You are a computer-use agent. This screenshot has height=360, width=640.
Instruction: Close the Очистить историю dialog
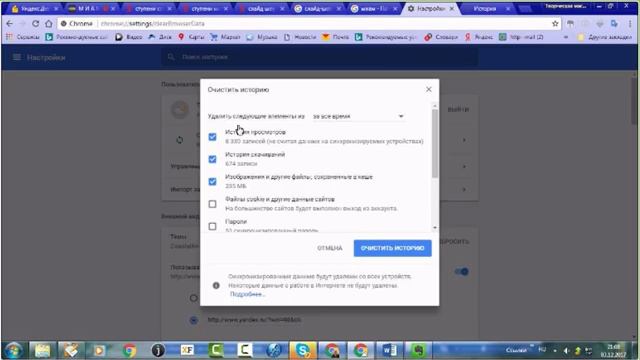[429, 89]
